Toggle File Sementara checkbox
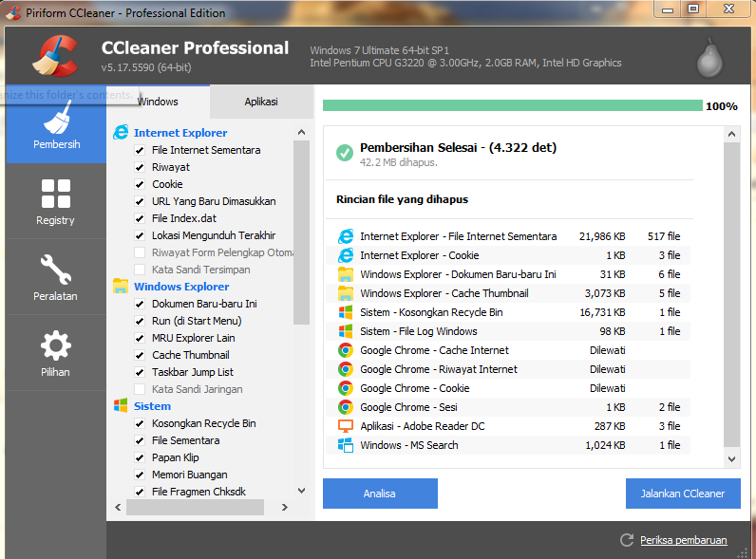Viewport: 756px width, 559px height. [x=140, y=440]
